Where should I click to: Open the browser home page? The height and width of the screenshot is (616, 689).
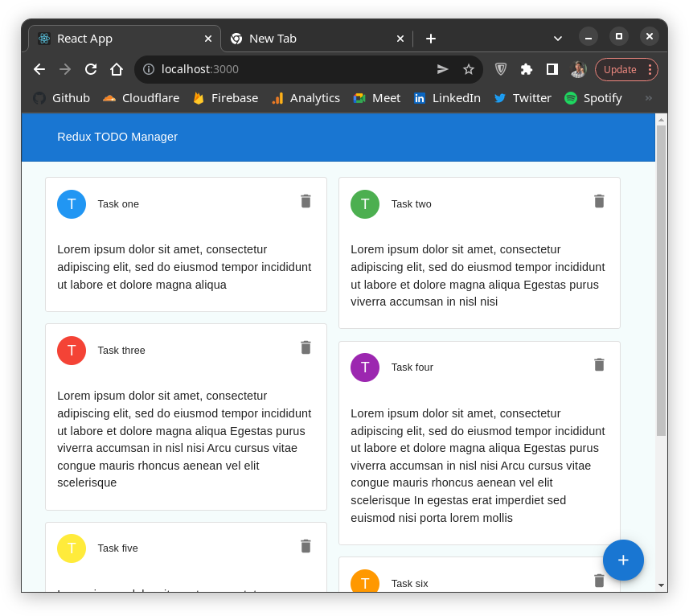pyautogui.click(x=117, y=69)
